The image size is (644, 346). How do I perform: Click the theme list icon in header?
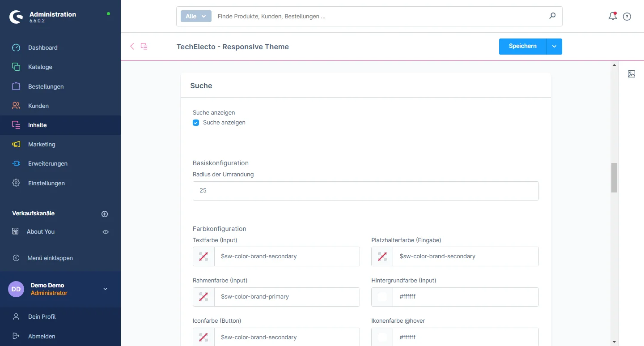tap(144, 46)
